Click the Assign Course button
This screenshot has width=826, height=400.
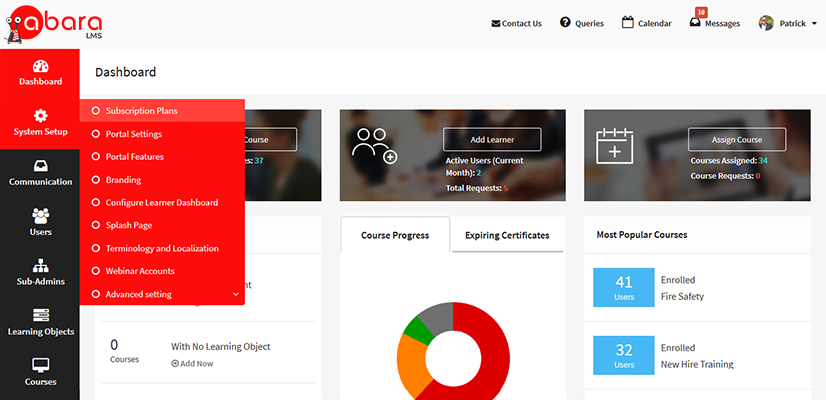(x=737, y=140)
